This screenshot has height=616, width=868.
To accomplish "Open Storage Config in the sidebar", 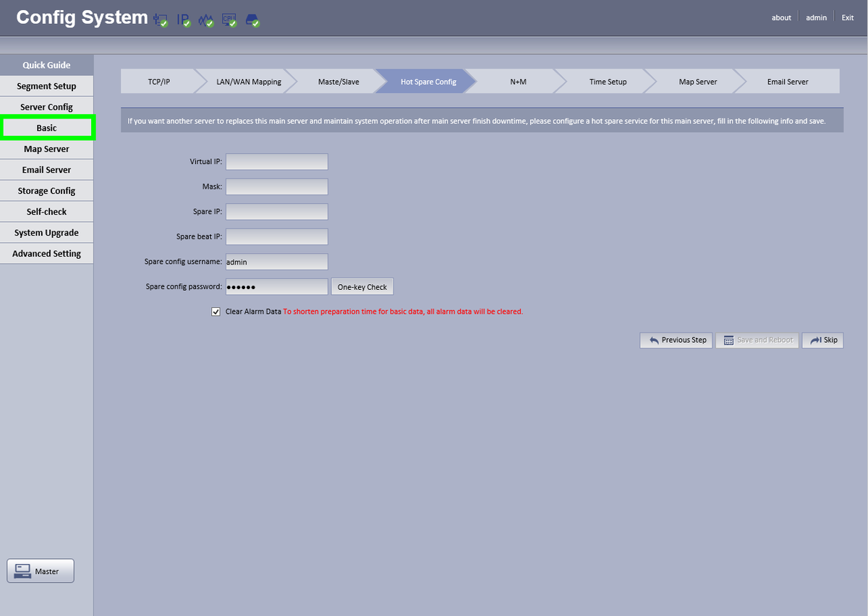I will click(x=46, y=191).
